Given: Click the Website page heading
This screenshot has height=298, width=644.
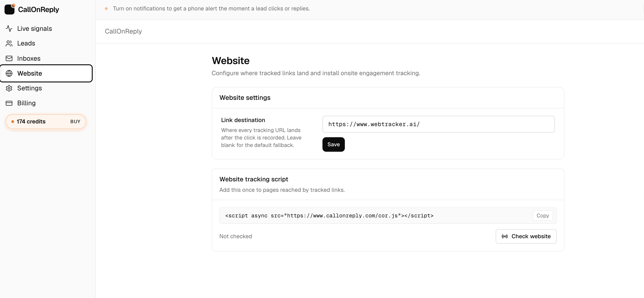Looking at the screenshot, I should pos(230,61).
